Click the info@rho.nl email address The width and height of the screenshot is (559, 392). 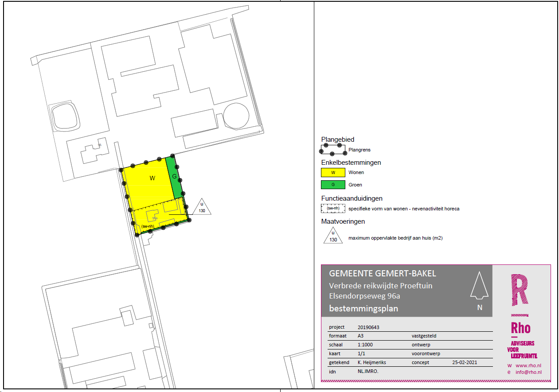click(x=528, y=372)
